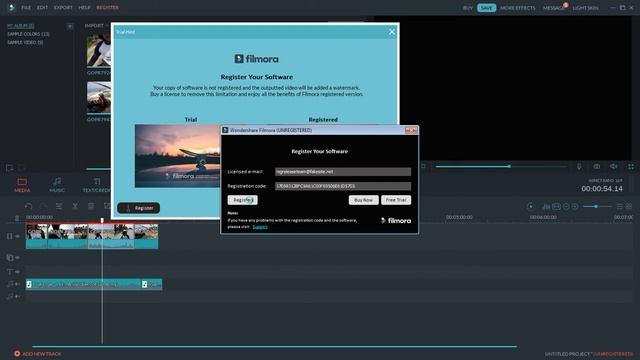Click the snapshot camera icon

click(x=597, y=167)
